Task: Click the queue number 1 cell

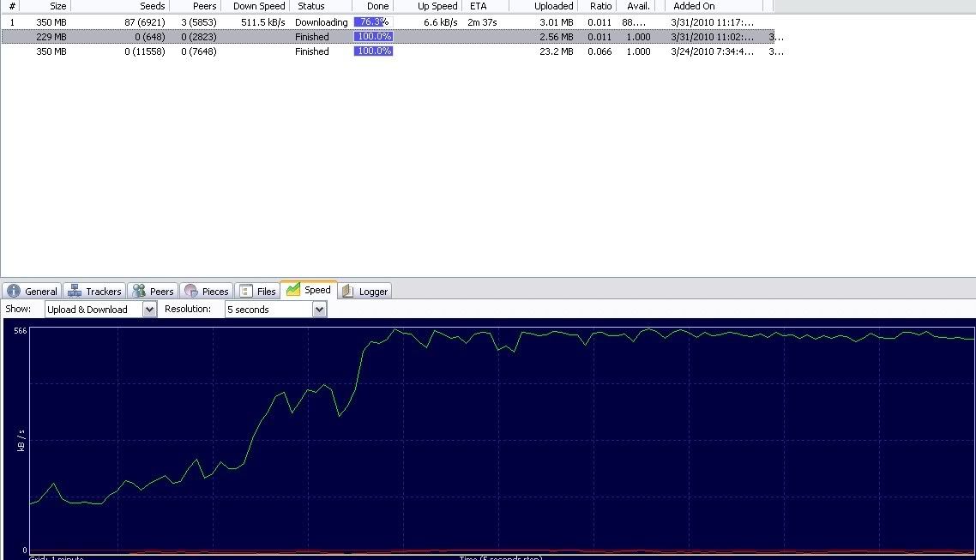Action: 12,22
